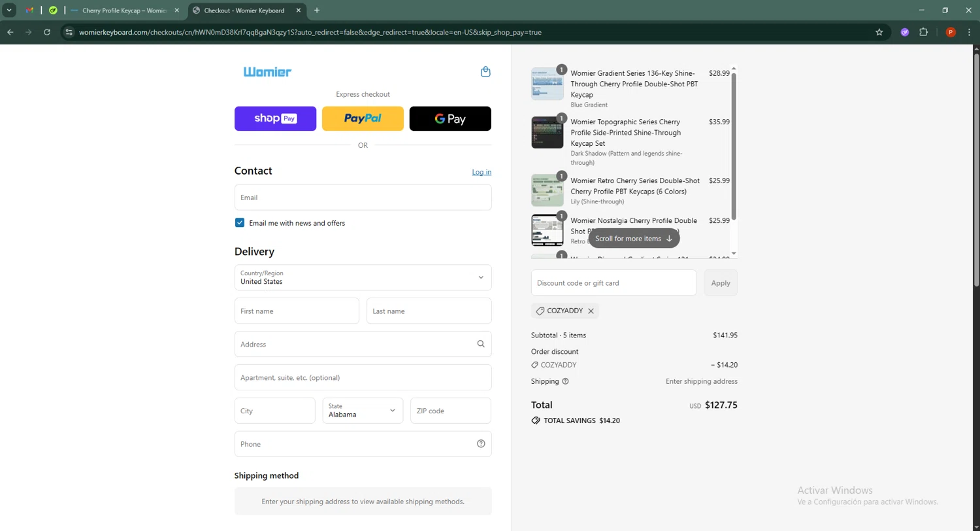Focus the Email input field
Viewport: 980px width, 531px height.
pos(363,197)
